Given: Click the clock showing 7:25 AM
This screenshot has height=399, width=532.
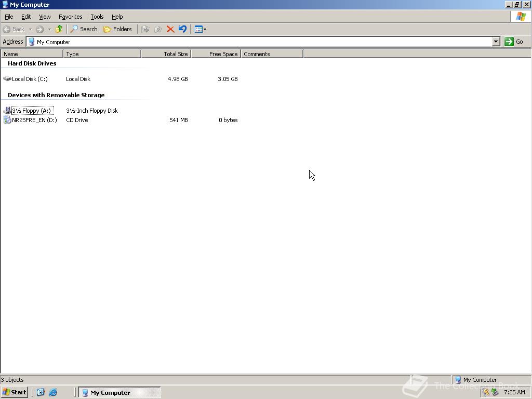Looking at the screenshot, I should pyautogui.click(x=514, y=392).
